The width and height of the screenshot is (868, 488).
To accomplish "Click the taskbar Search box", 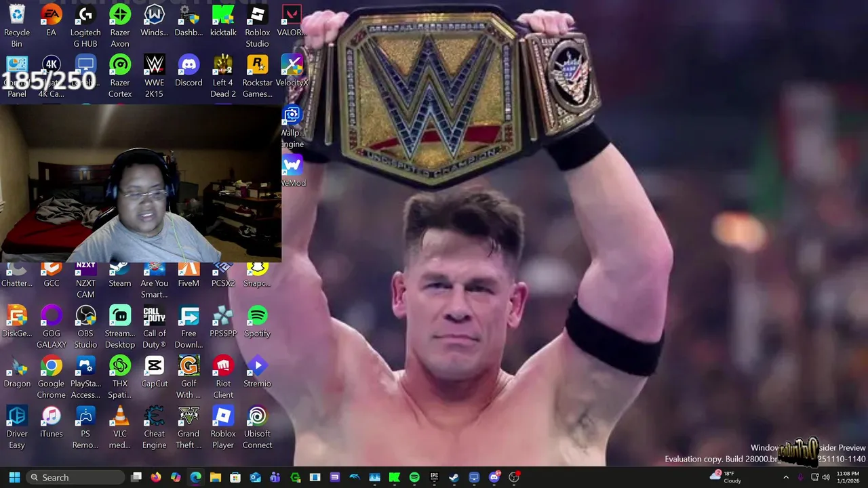I will pos(76,477).
